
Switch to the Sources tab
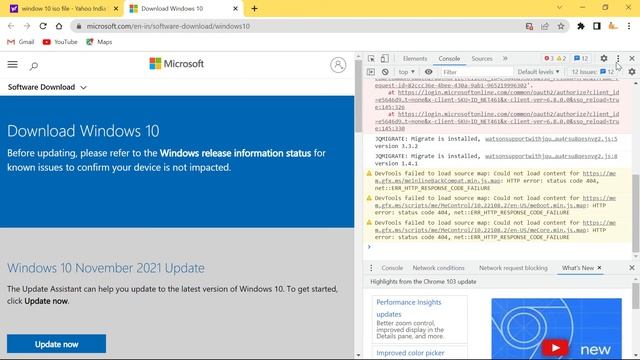pos(482,58)
